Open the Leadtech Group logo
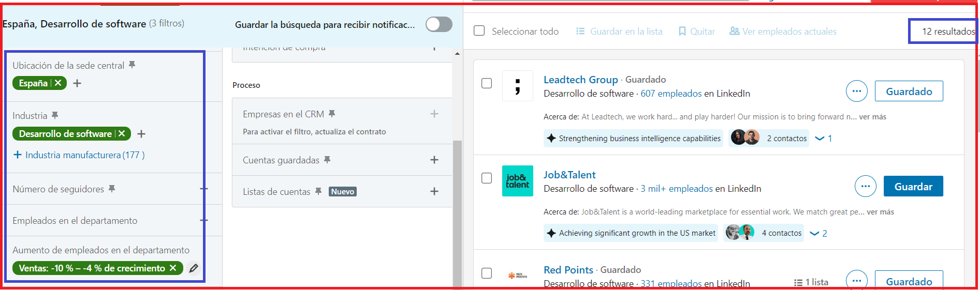 coord(518,86)
